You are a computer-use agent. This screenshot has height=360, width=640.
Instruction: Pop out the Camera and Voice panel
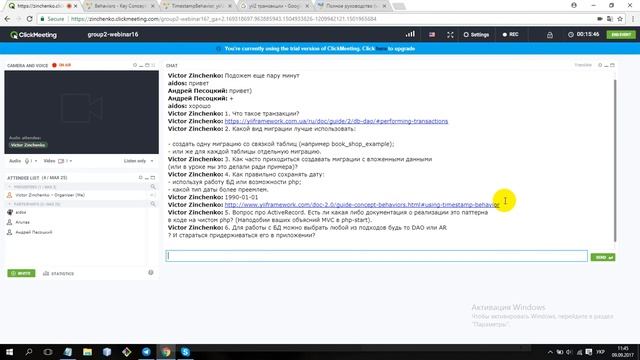(147, 65)
